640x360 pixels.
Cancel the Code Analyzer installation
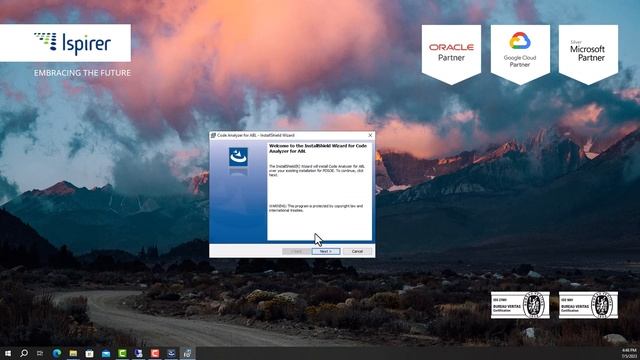357,251
